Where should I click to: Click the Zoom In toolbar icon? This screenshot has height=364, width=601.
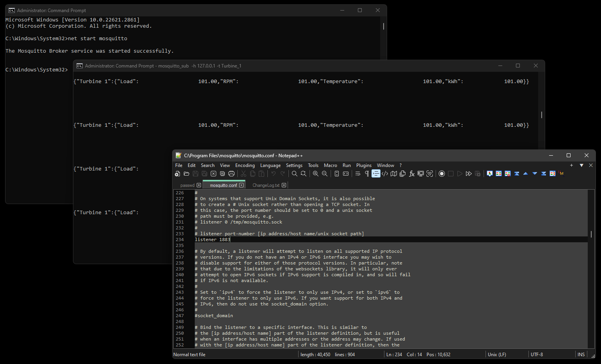coord(315,174)
